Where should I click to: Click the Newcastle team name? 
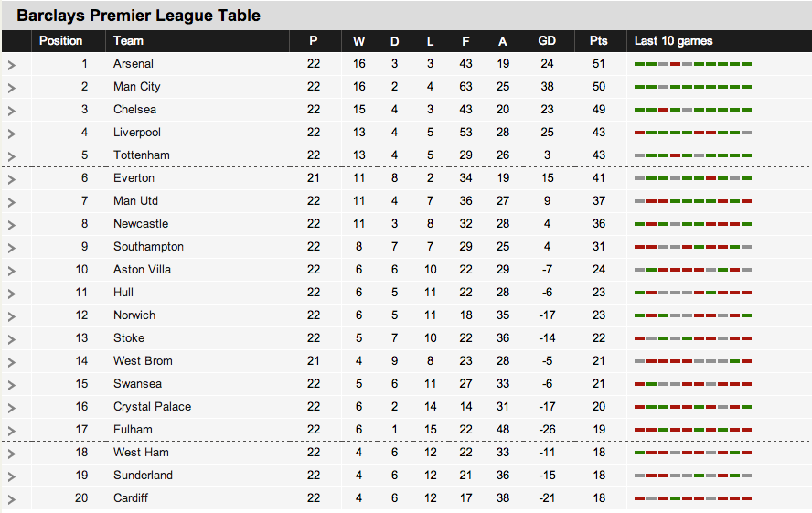[x=141, y=224]
